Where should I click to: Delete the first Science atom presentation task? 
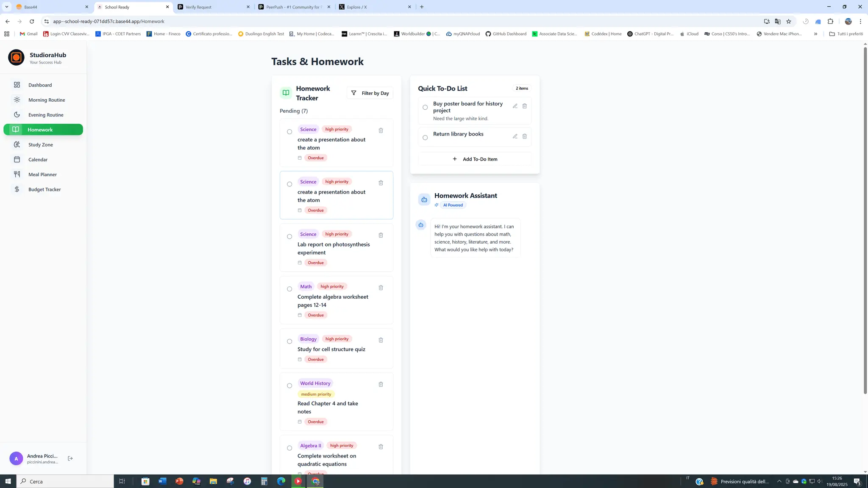381,130
